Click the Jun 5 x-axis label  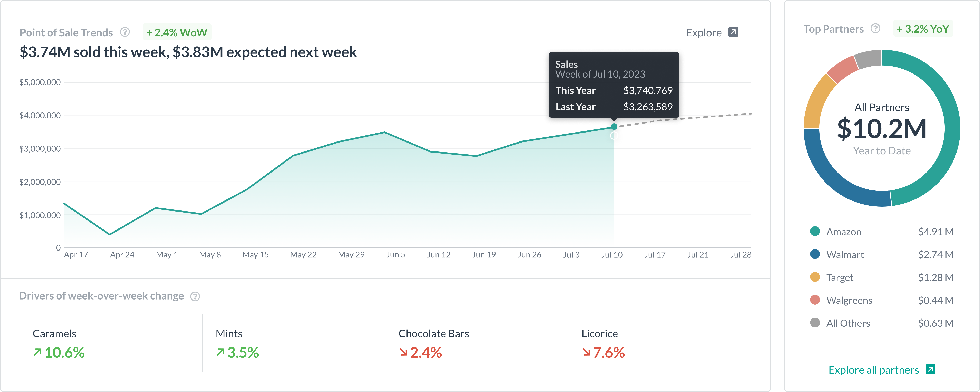(395, 255)
